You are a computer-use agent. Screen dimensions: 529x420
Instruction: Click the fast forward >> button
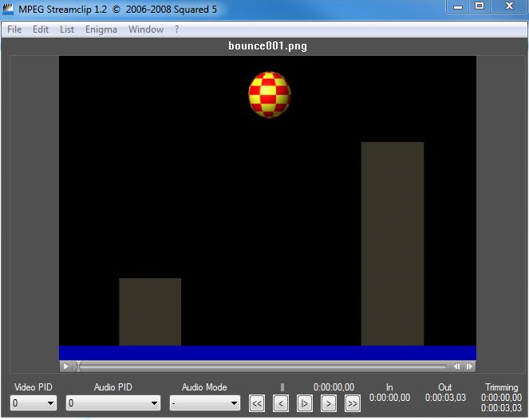(x=353, y=403)
